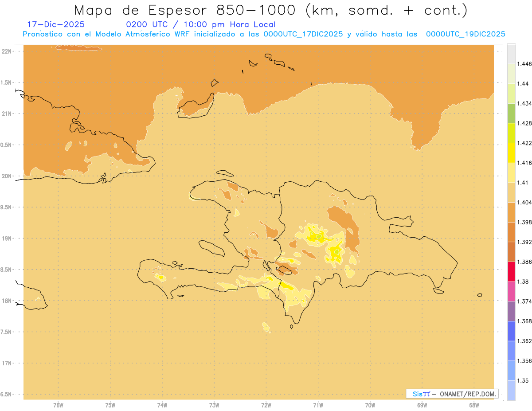532x411 pixels.
Task: Click the '18N' latitude label
Action: click(x=7, y=301)
